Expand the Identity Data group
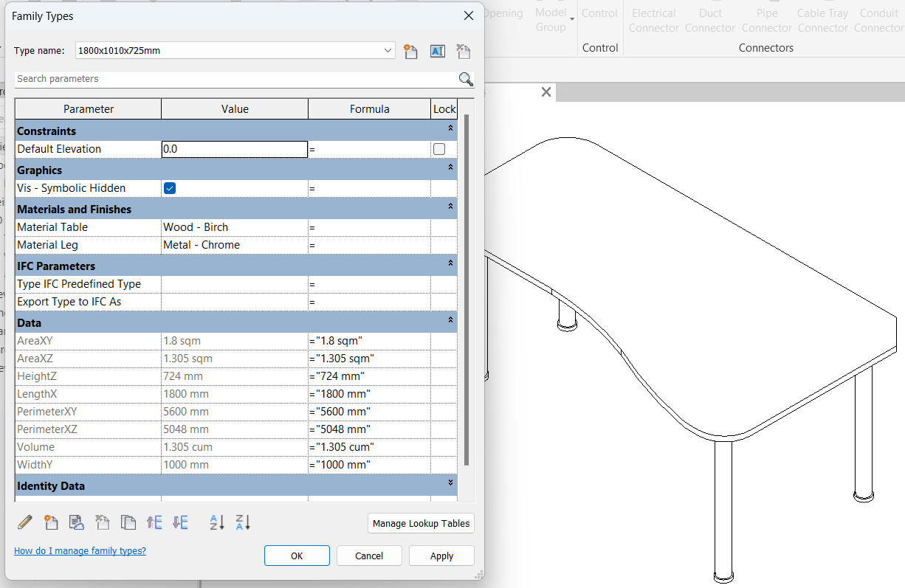 coord(450,482)
